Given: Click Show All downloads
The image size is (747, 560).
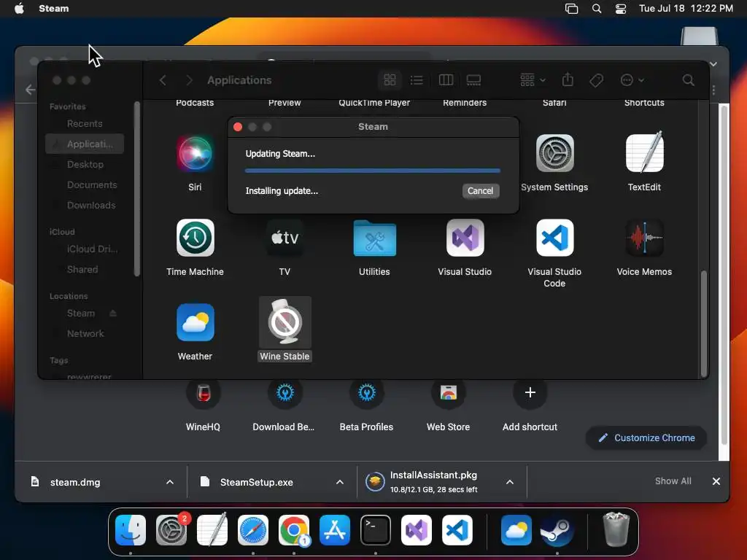Looking at the screenshot, I should click(x=673, y=481).
